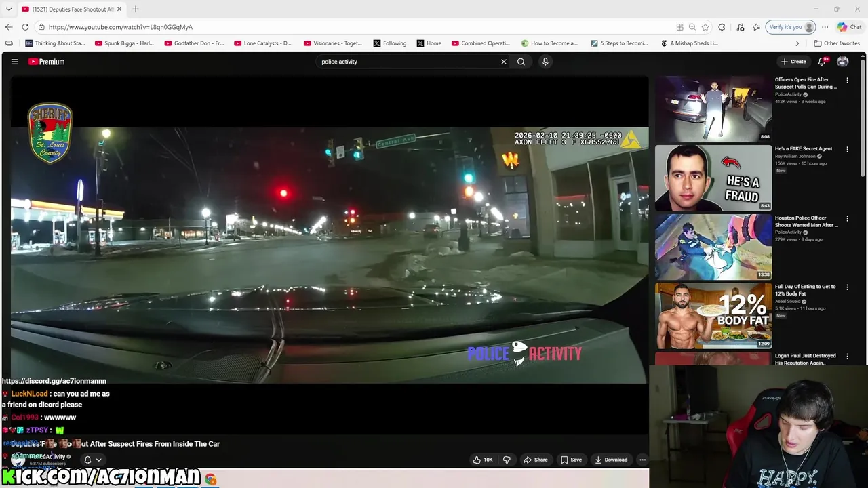
Task: Open the Create upload menu
Action: 793,62
